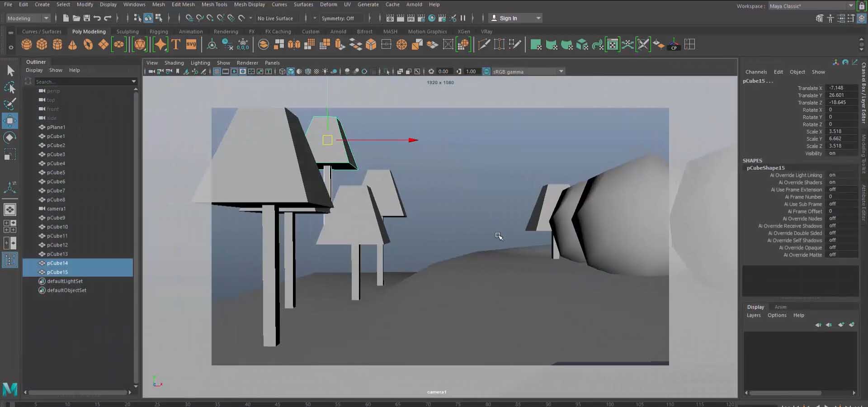Click the polygon sphere shelf icon
Viewport: 868px width, 407px height.
point(27,44)
